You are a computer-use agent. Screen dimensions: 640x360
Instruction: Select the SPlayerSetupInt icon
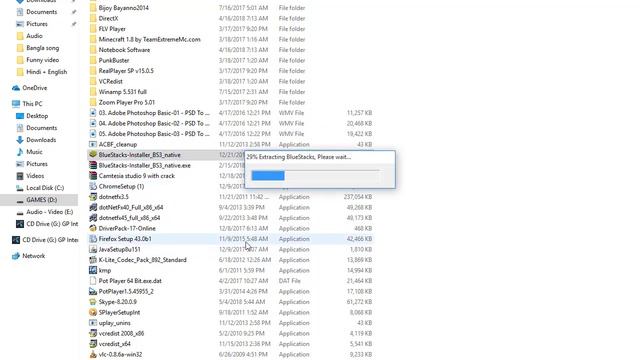click(x=93, y=312)
